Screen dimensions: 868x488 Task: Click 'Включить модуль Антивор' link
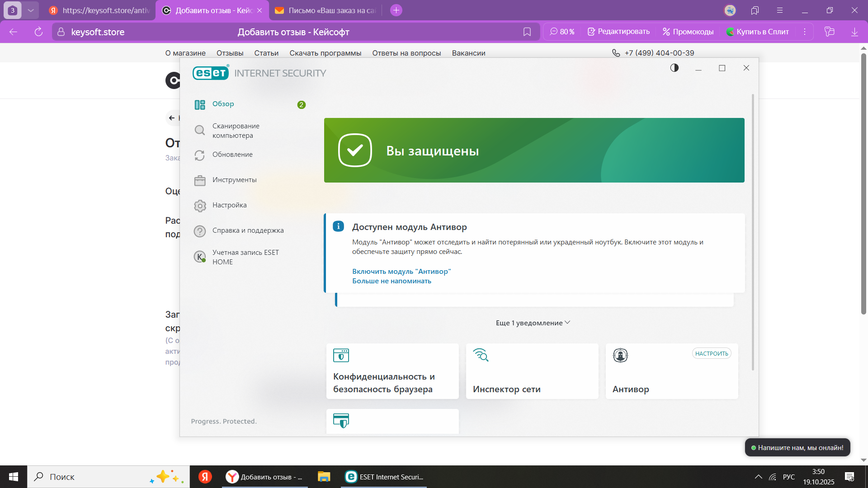point(401,271)
